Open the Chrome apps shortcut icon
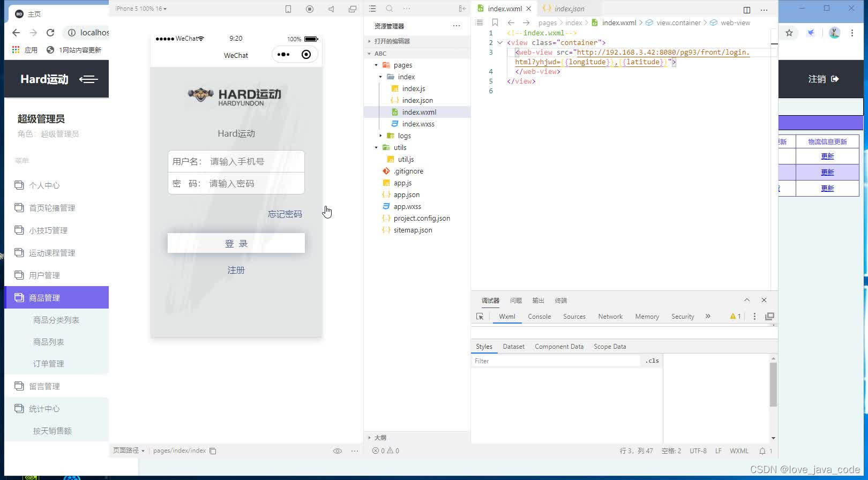 [16, 49]
